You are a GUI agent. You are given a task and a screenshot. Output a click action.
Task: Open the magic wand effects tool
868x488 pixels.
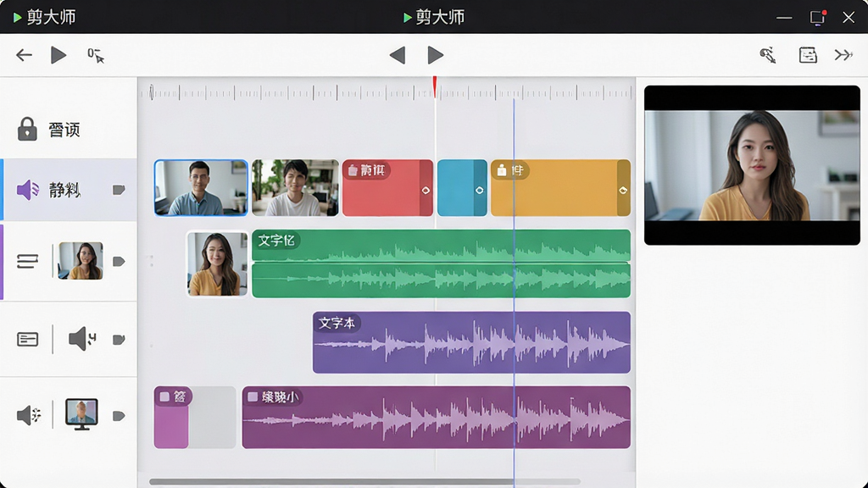(767, 55)
